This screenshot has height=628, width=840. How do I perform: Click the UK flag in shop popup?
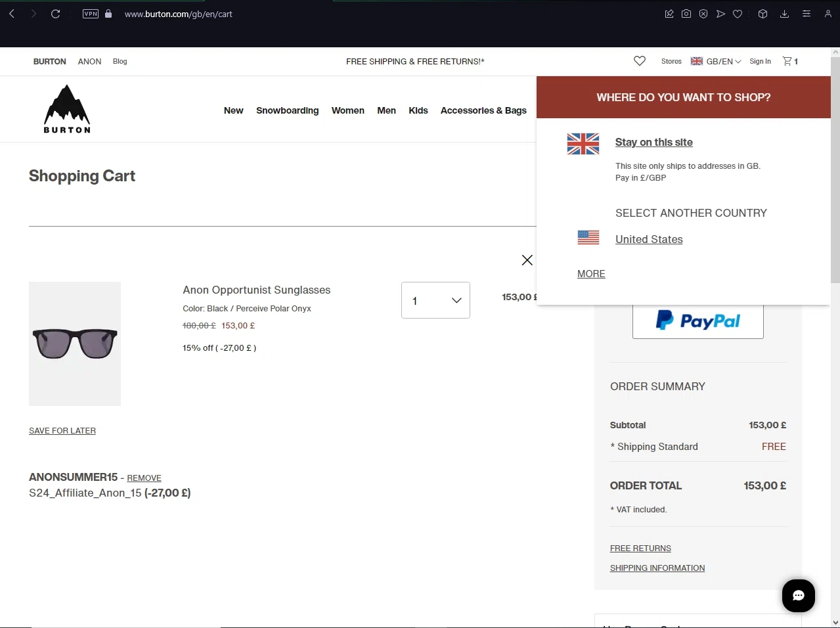coord(583,144)
